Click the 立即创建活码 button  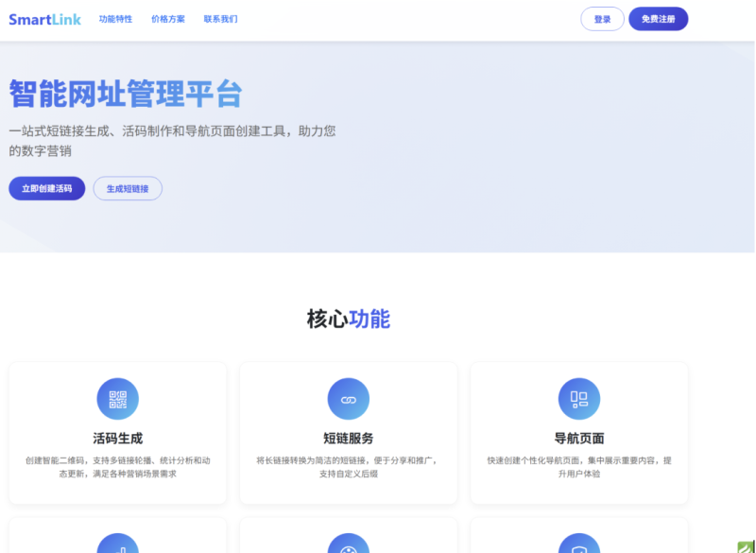click(x=47, y=188)
